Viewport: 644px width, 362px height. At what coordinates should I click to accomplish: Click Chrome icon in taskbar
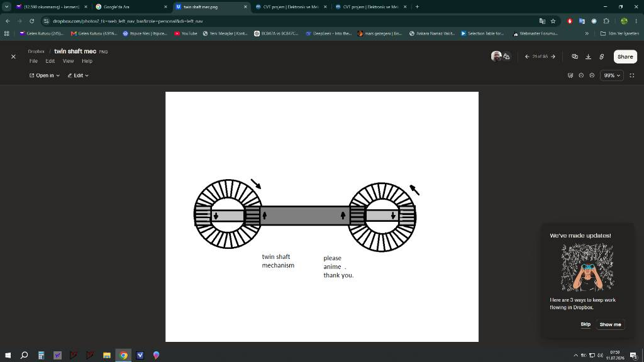(123, 355)
